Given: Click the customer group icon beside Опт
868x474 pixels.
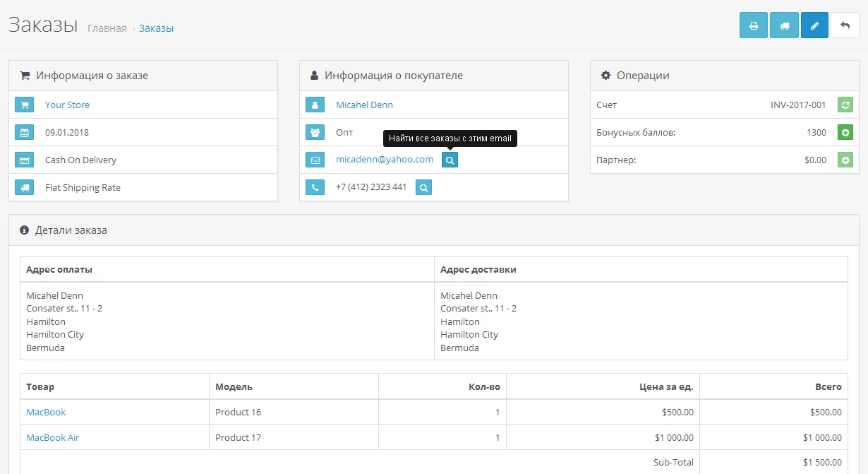Looking at the screenshot, I should pyautogui.click(x=315, y=133).
